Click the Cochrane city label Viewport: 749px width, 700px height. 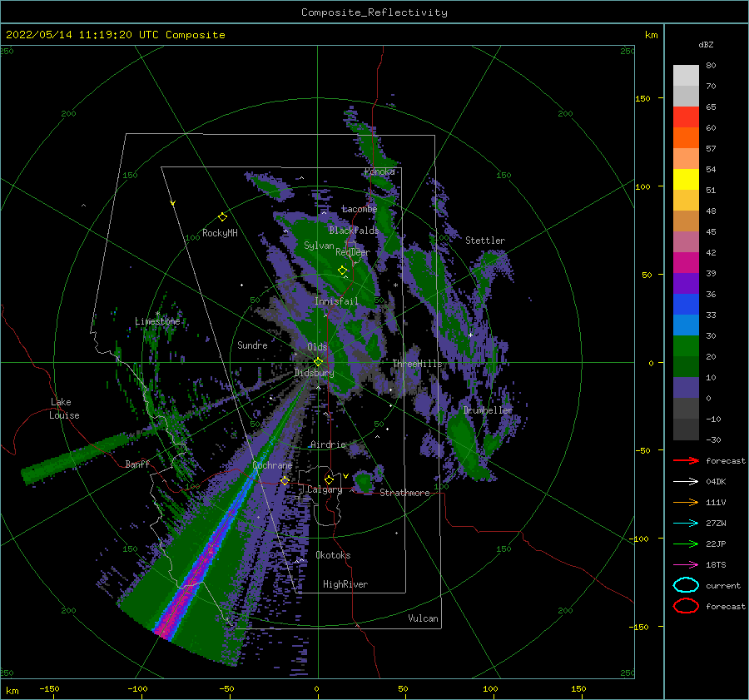tap(272, 465)
